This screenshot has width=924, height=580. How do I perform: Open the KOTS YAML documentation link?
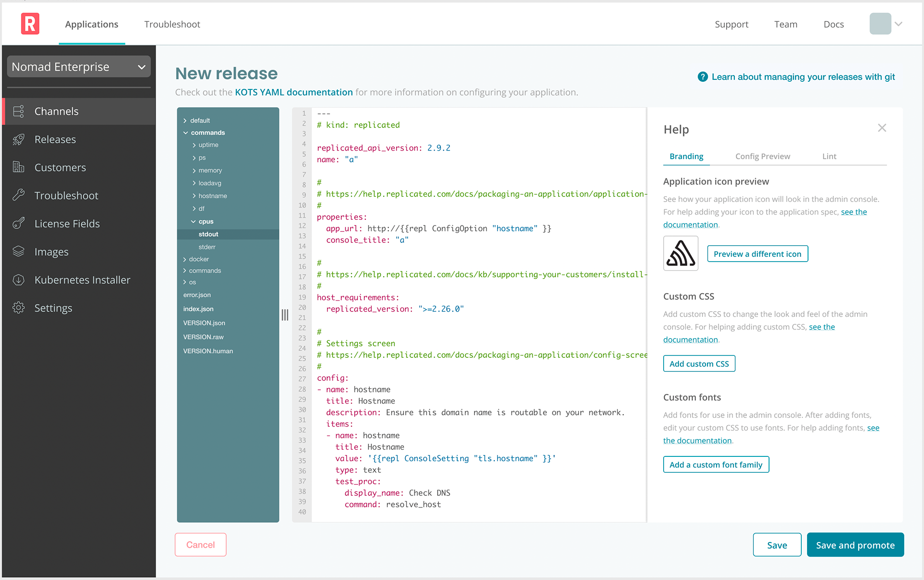tap(294, 92)
